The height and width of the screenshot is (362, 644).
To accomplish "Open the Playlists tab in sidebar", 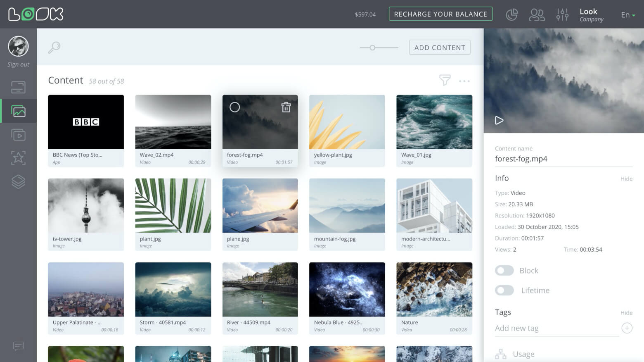I will click(18, 135).
